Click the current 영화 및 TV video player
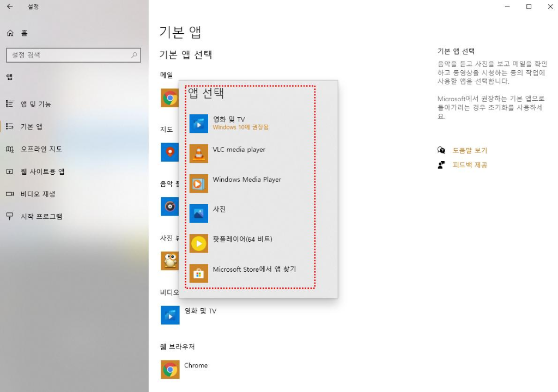558x392 pixels. [x=189, y=315]
